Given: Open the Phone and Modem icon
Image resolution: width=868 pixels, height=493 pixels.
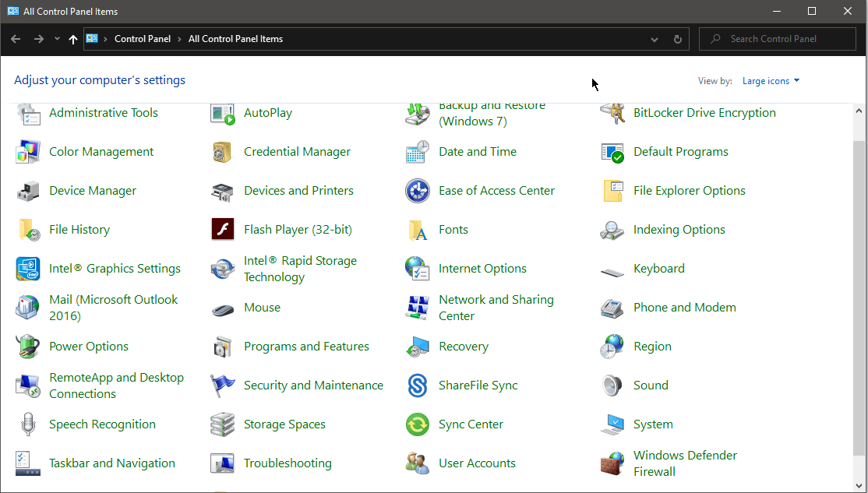Looking at the screenshot, I should (612, 308).
